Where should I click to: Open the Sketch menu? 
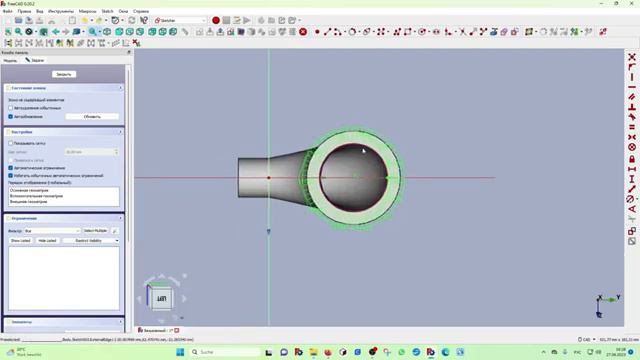[107, 11]
